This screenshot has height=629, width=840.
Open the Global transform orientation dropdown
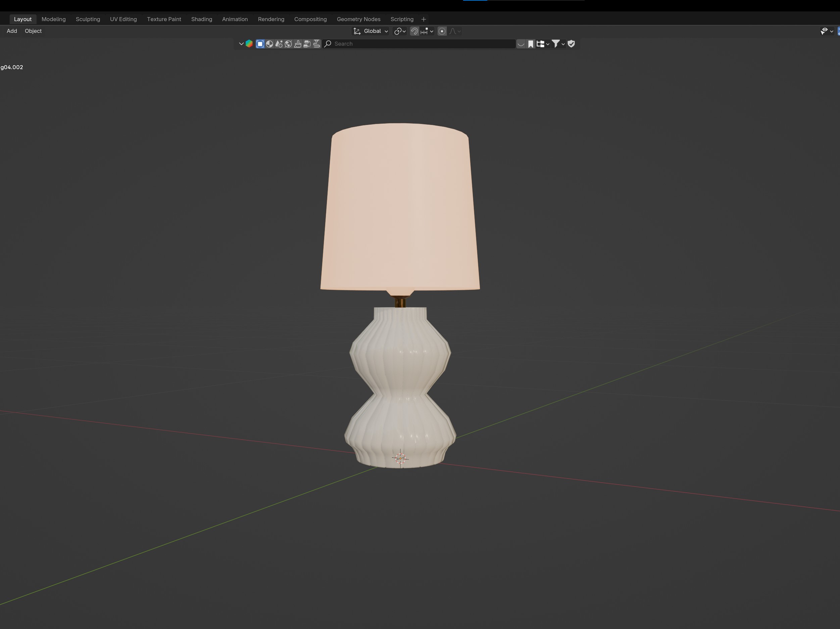(370, 31)
